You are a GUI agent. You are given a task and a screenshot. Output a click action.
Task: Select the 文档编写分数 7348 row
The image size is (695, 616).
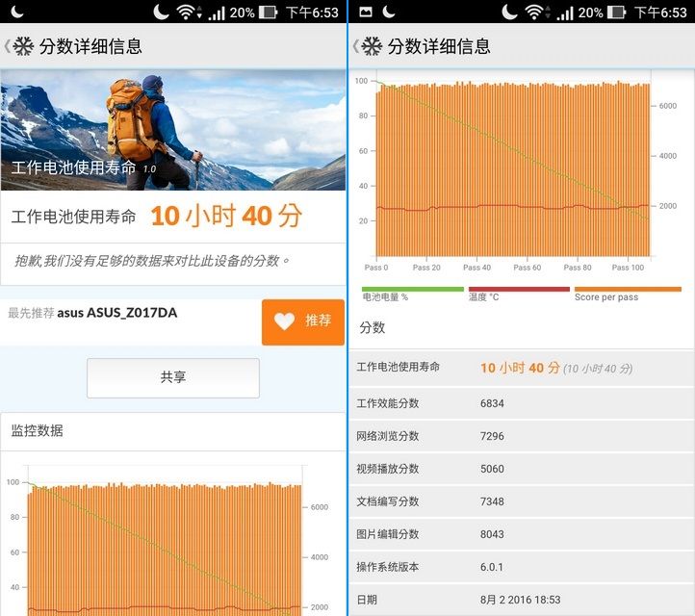point(522,501)
